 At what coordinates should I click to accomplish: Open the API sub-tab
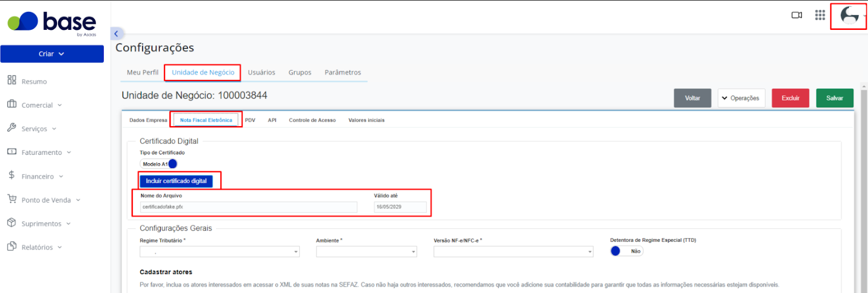click(x=272, y=120)
